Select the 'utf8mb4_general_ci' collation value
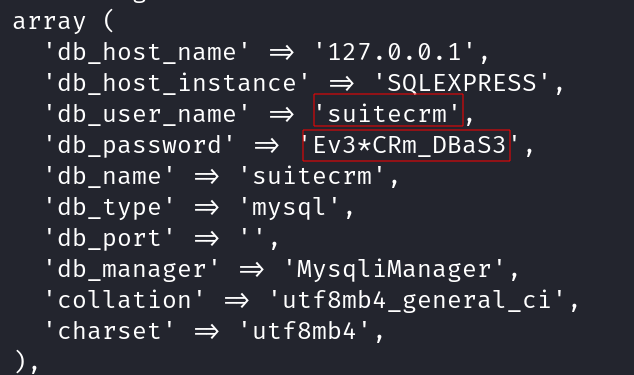This screenshot has height=375, width=634. (x=416, y=300)
